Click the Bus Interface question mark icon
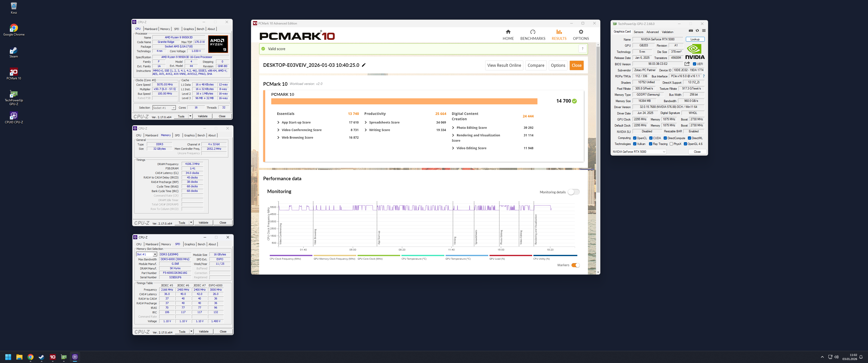 point(703,76)
